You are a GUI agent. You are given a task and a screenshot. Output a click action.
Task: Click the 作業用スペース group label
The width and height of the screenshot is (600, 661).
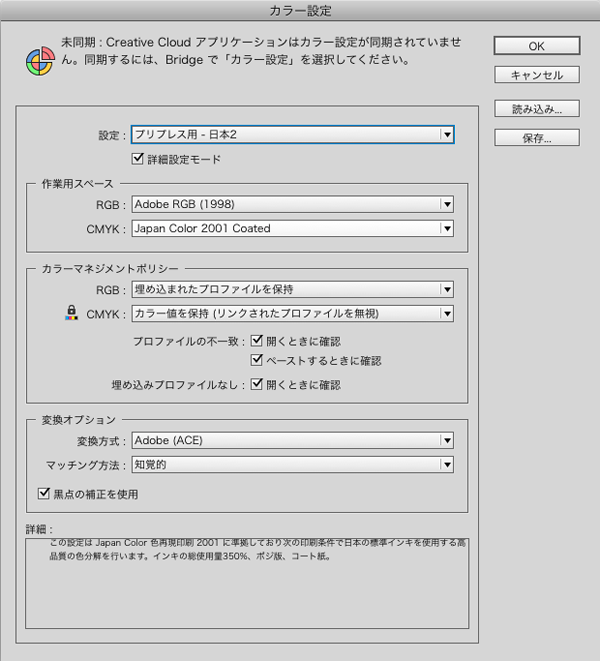(78, 184)
